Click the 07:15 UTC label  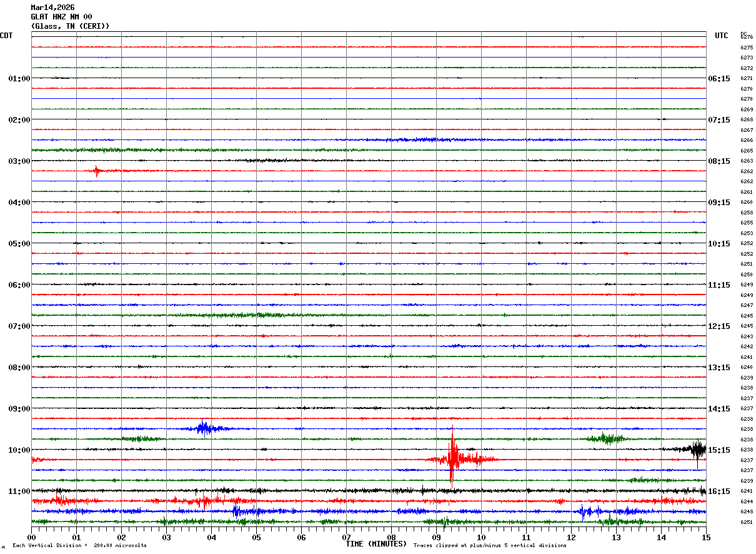coord(719,120)
